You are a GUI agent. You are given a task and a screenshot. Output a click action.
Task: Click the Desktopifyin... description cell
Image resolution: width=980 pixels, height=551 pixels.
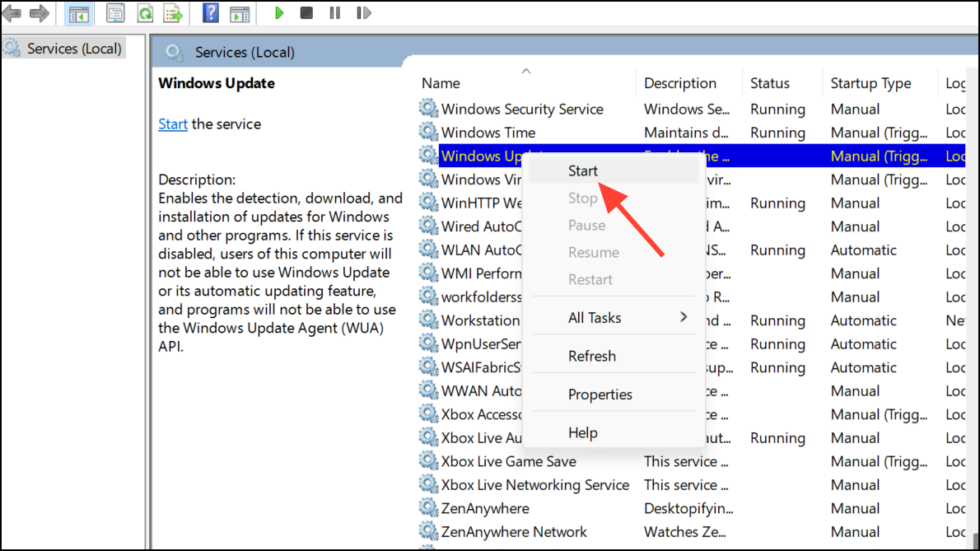click(x=688, y=508)
